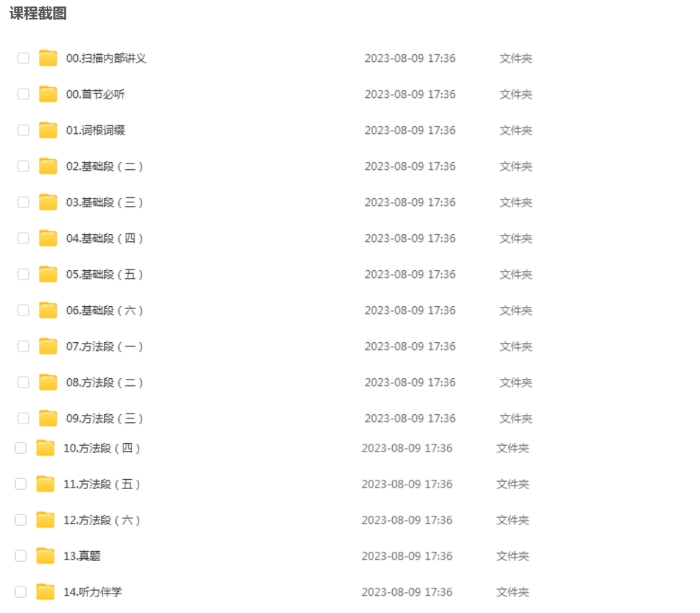Select checkbox beside 02.基础段（二）
The width and height of the screenshot is (700, 613).
tap(23, 166)
